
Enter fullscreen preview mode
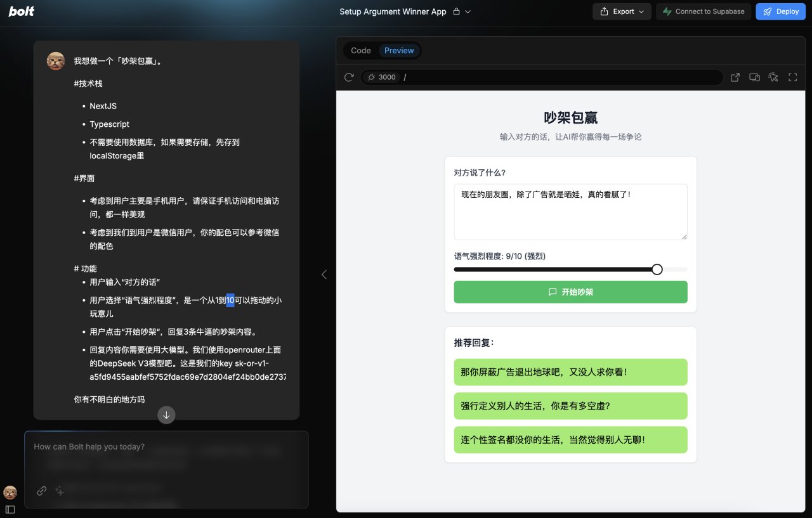(x=792, y=77)
